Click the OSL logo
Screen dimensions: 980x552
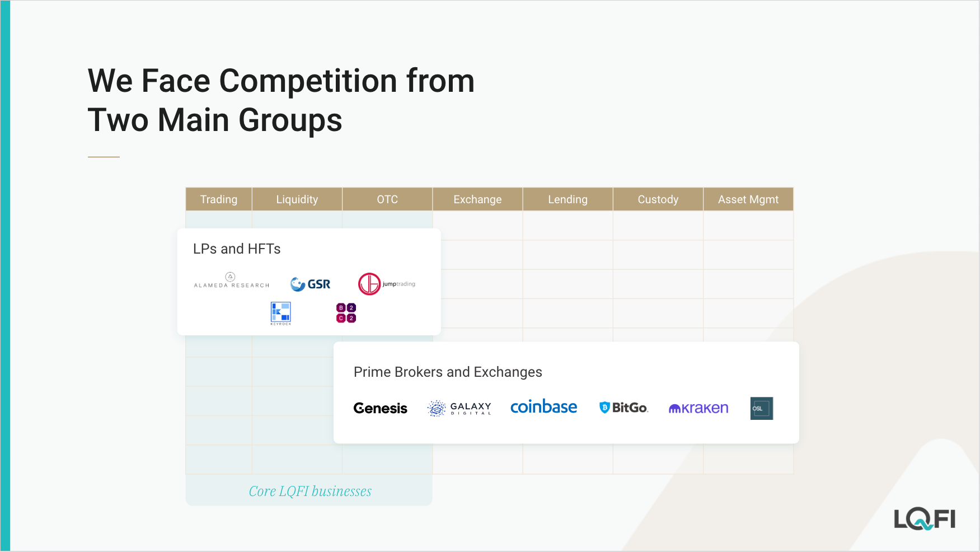761,408
